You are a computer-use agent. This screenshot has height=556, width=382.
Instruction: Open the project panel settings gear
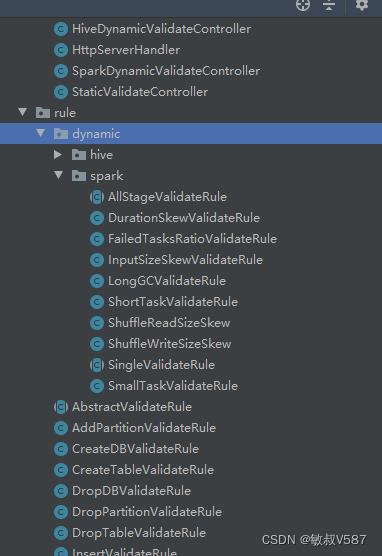(362, 5)
